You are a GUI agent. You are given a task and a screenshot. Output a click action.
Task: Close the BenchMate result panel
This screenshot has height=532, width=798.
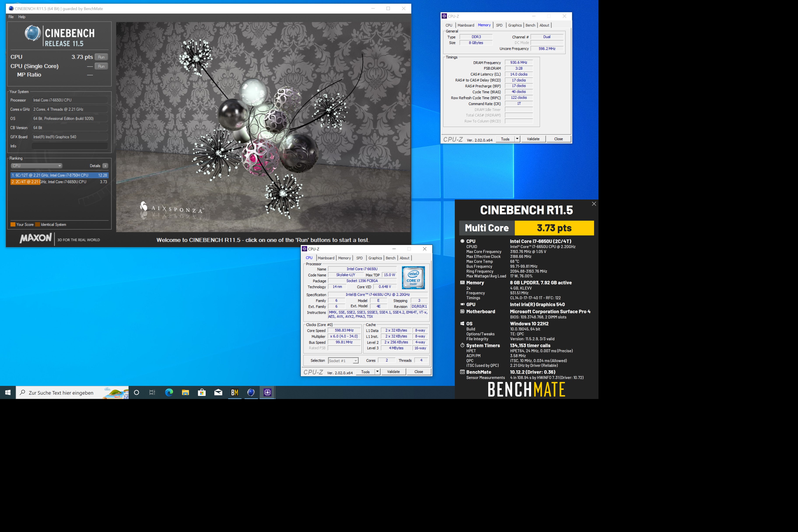point(594,204)
